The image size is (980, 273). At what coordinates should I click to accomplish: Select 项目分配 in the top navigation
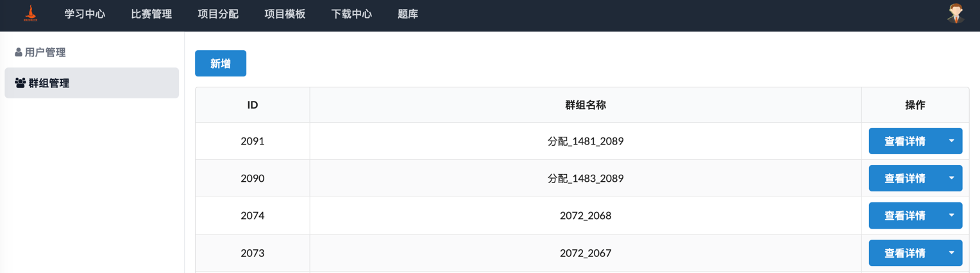[x=218, y=14]
